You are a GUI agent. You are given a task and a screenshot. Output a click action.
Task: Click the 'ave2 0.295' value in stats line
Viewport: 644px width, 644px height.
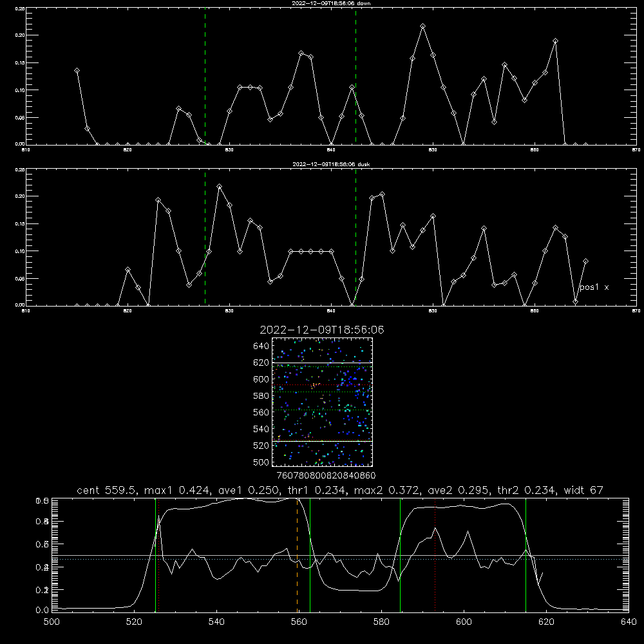(459, 490)
